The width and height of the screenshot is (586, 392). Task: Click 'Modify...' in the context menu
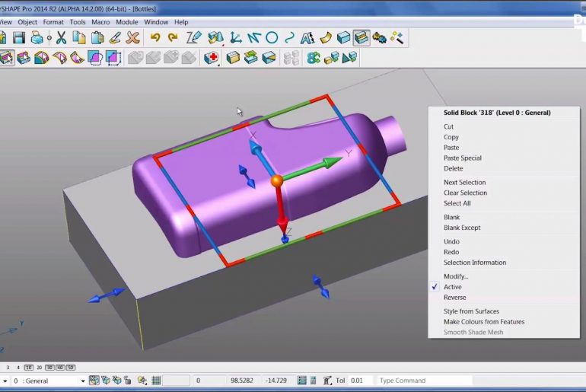(x=456, y=276)
